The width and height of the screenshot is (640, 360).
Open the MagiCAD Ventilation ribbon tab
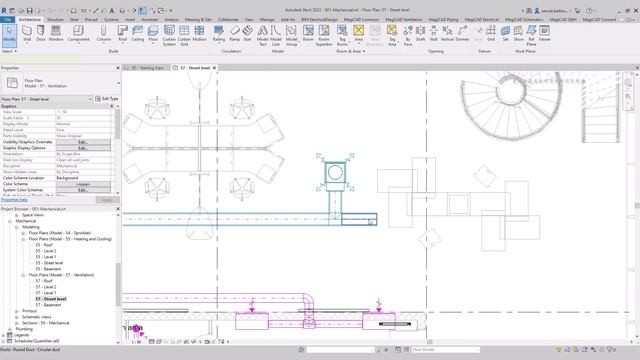coord(404,19)
